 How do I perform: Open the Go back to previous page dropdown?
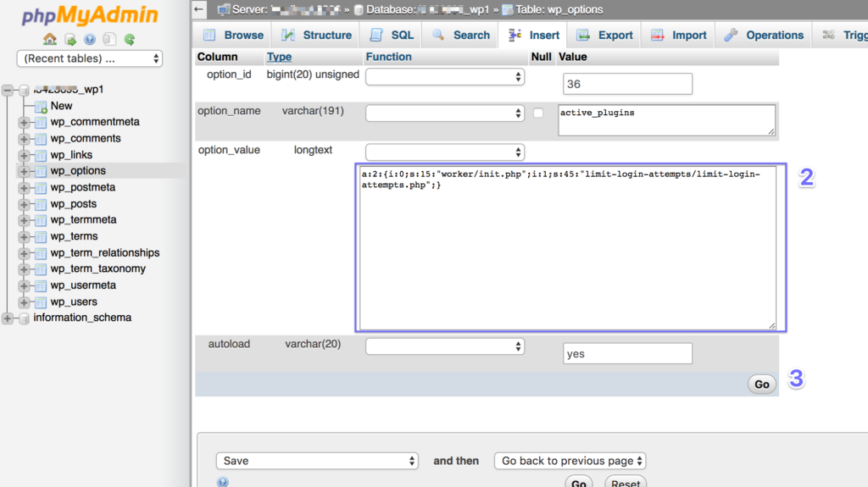tap(570, 461)
